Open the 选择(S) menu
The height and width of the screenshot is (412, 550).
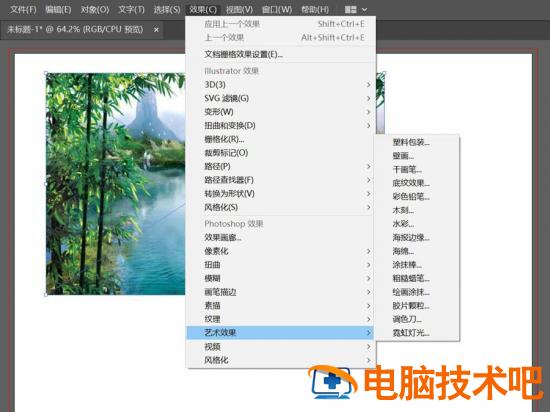pyautogui.click(x=167, y=9)
